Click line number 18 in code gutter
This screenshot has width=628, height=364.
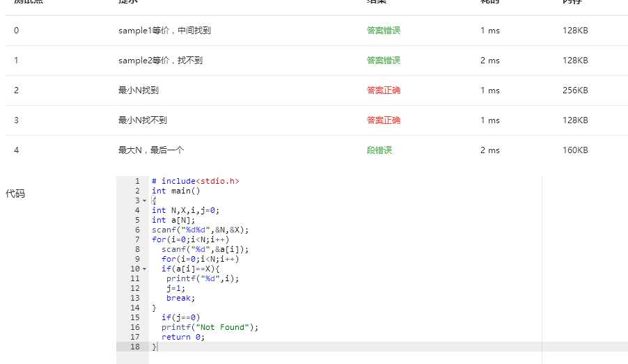click(x=135, y=347)
